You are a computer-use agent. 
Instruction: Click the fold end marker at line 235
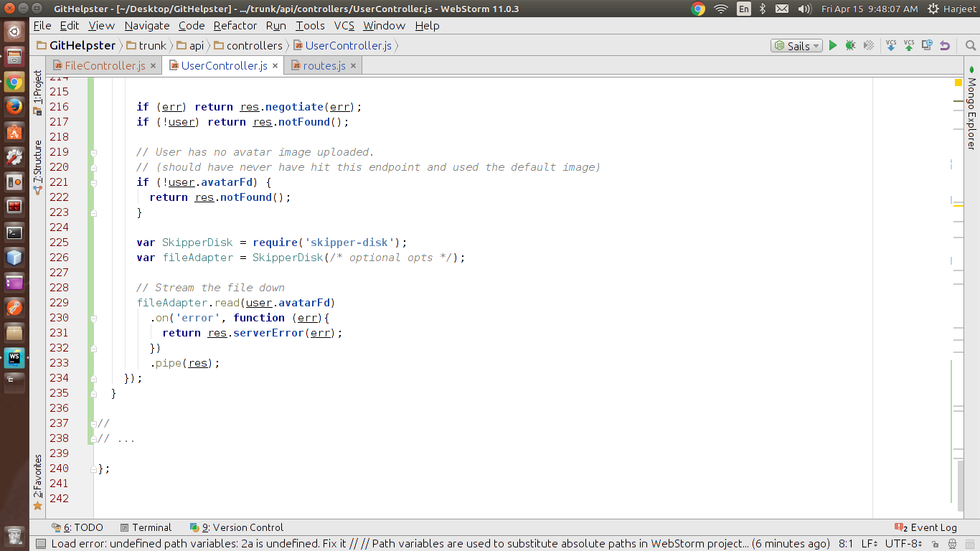tap(94, 393)
